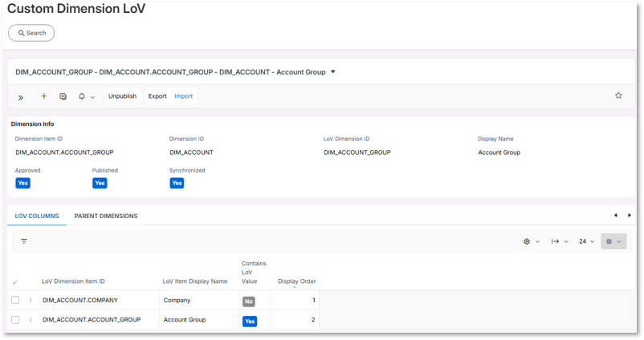Sort by Contains LoV Value column

(x=254, y=273)
